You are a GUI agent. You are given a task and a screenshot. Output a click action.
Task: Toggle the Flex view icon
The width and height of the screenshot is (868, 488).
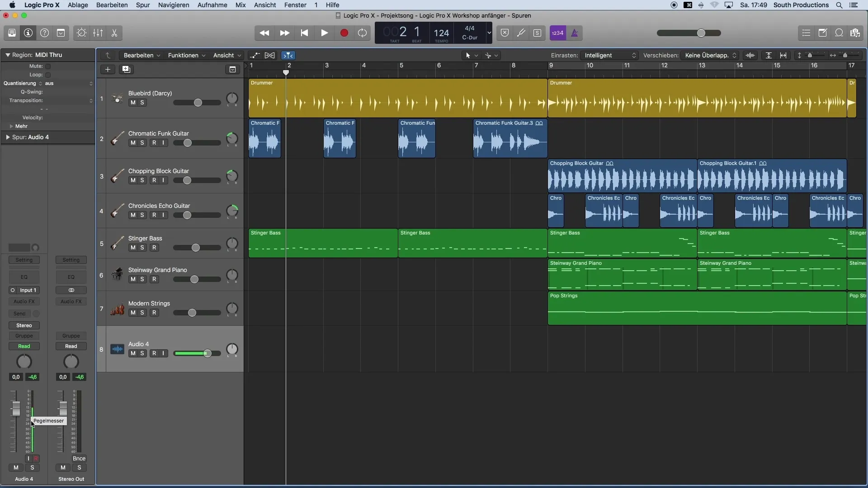pyautogui.click(x=270, y=56)
